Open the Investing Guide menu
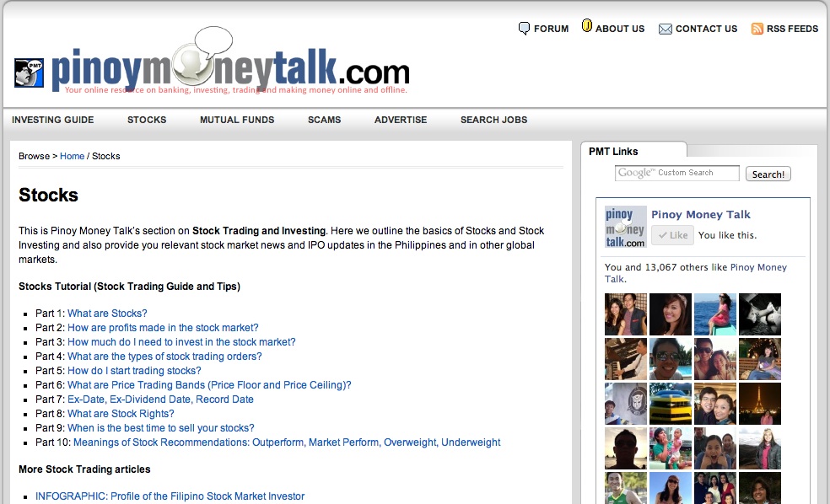 pos(52,120)
